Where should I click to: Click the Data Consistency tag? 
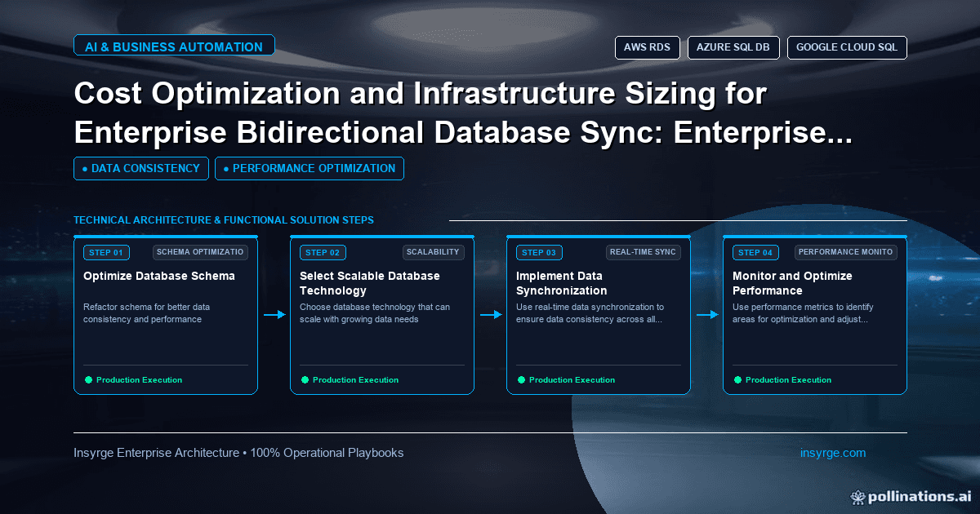(x=141, y=168)
